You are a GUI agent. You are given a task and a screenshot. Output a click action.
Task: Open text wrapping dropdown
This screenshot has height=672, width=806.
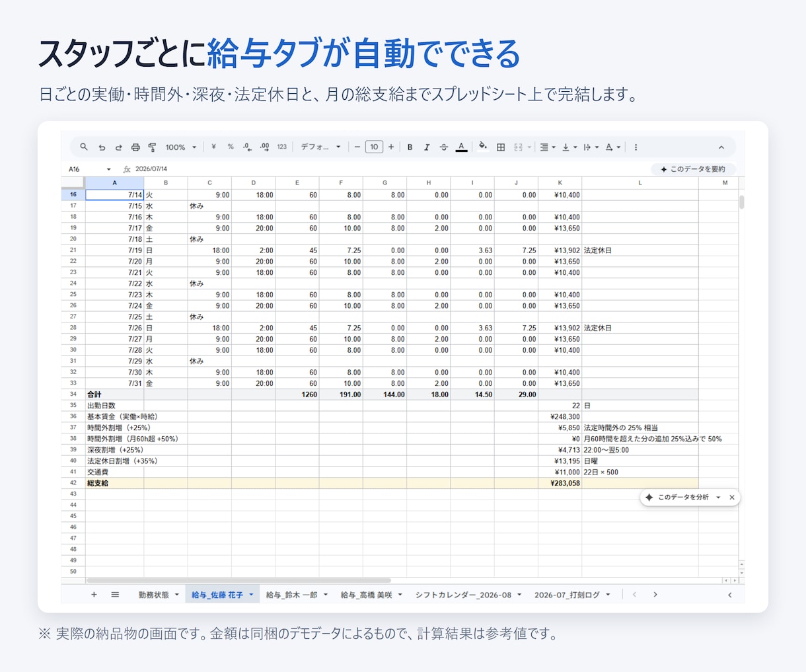tap(591, 147)
